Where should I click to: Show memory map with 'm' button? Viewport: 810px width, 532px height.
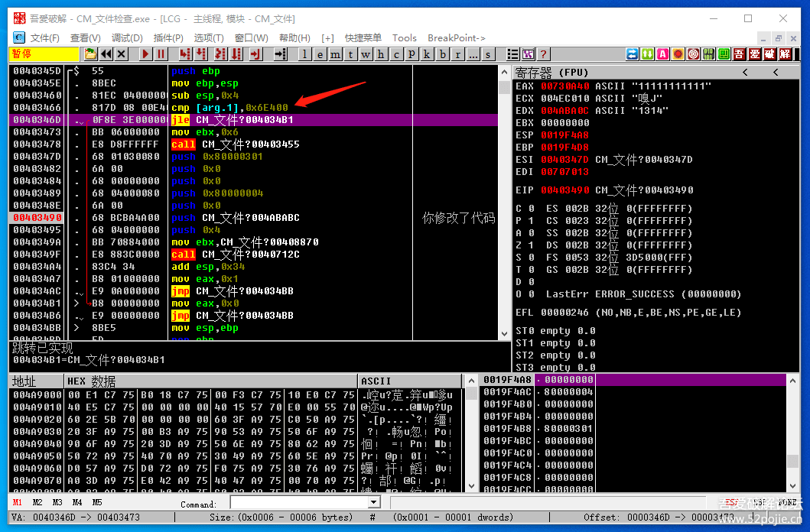pos(336,54)
